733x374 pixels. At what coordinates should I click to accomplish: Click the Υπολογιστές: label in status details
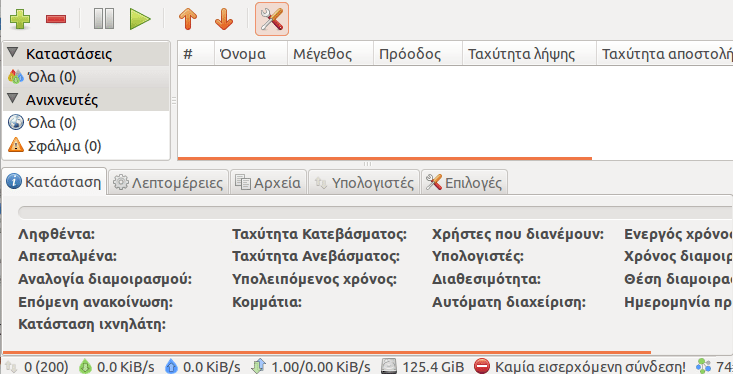[478, 256]
